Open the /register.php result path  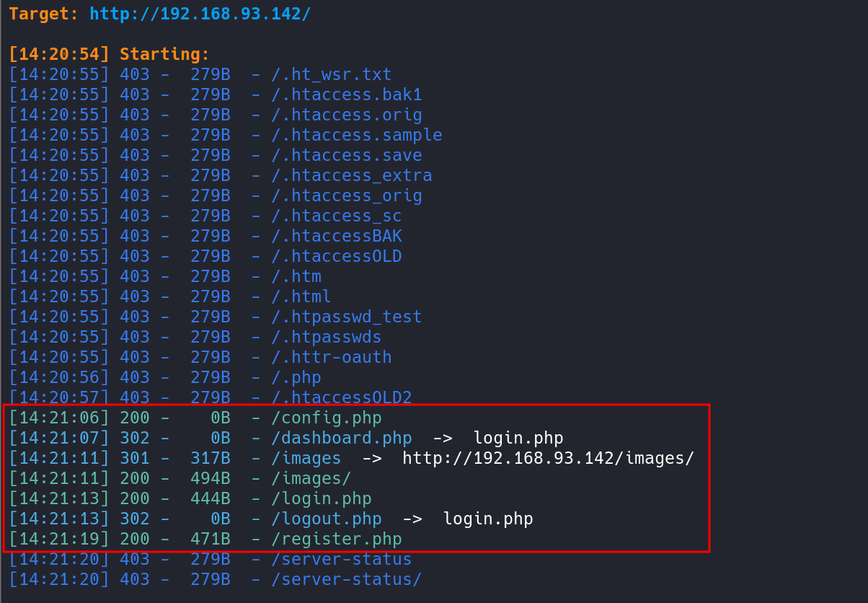(x=337, y=539)
